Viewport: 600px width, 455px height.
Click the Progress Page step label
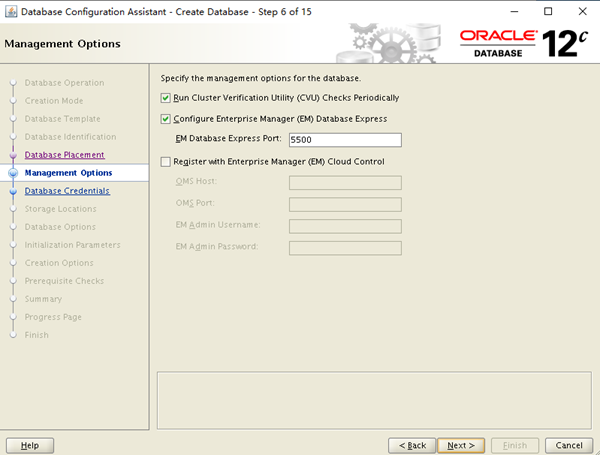pyautogui.click(x=53, y=317)
